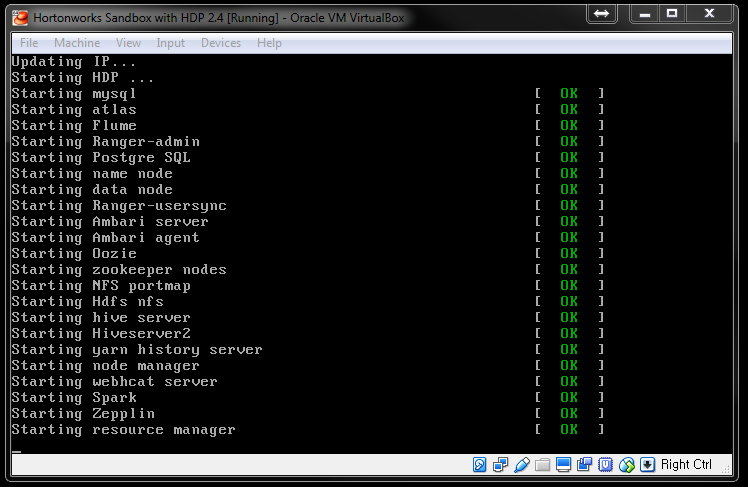Click the green OK status for Oozie
Image resolution: width=748 pixels, height=487 pixels.
569,254
